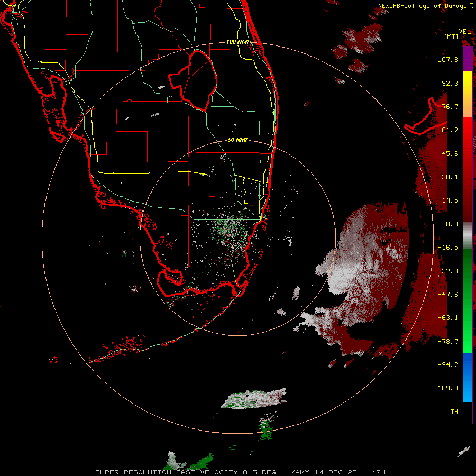Click the -0.9 legend value
476x476 pixels.
pos(450,224)
